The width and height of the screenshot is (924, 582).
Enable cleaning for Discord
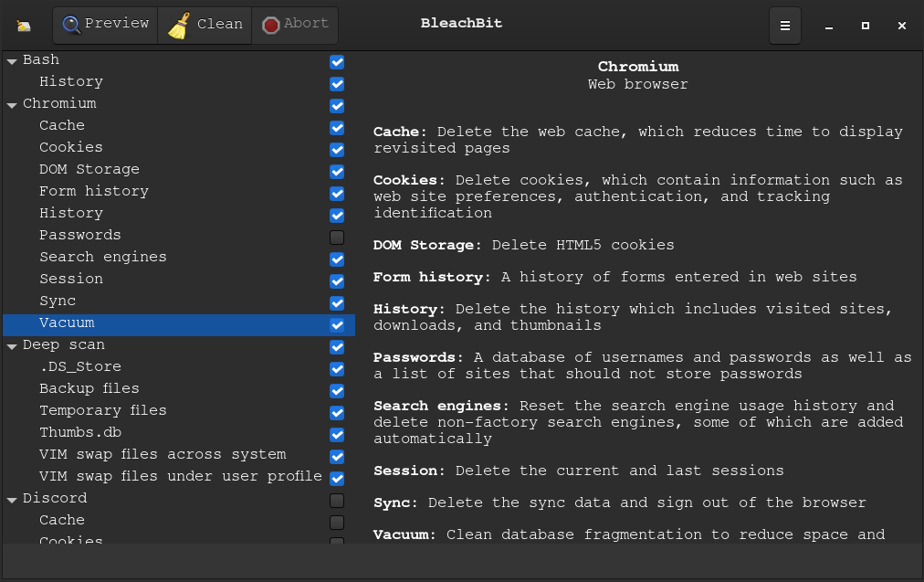coord(337,501)
